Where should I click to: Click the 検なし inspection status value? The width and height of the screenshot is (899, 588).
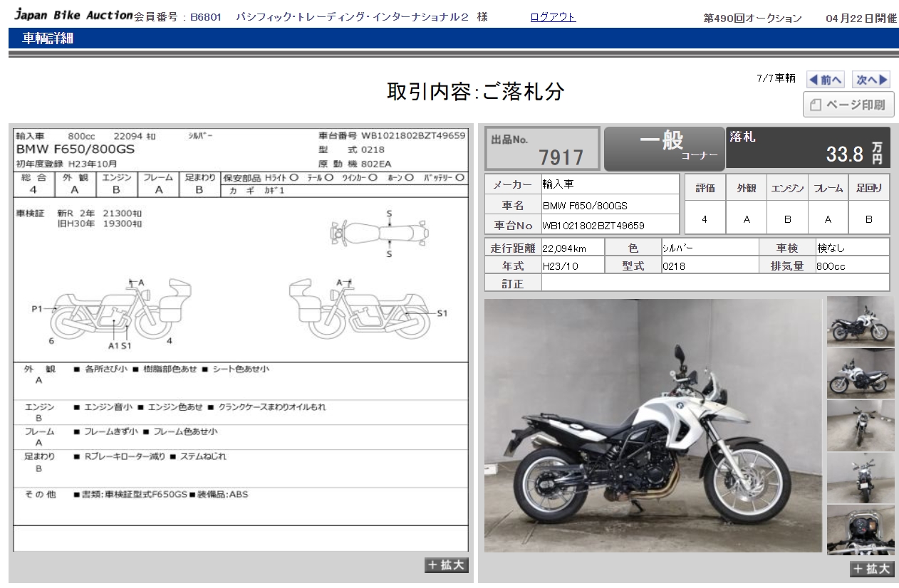click(831, 248)
